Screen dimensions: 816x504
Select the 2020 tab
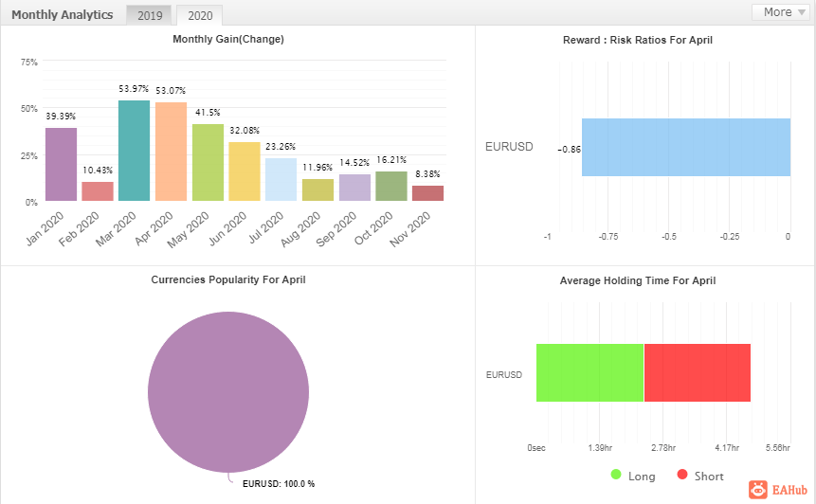tap(199, 15)
